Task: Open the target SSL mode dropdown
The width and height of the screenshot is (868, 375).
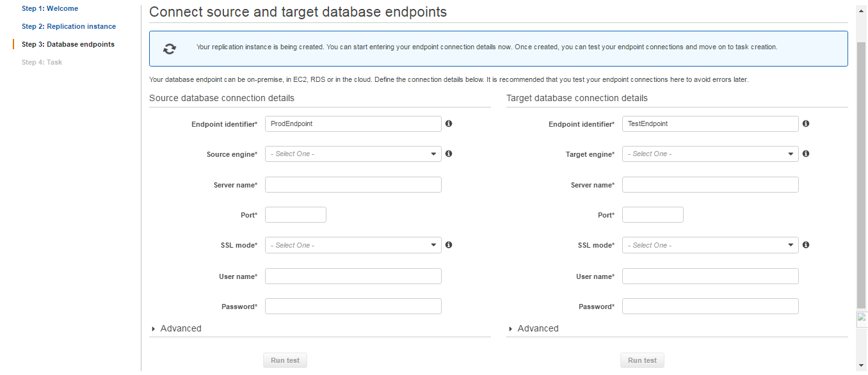Action: coord(710,245)
